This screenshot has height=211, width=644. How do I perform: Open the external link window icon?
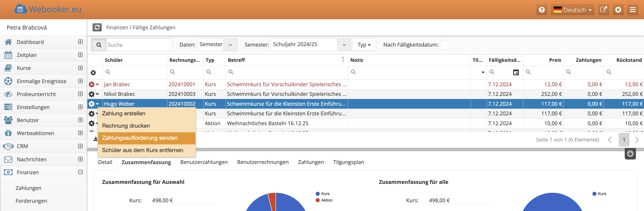[603, 10]
